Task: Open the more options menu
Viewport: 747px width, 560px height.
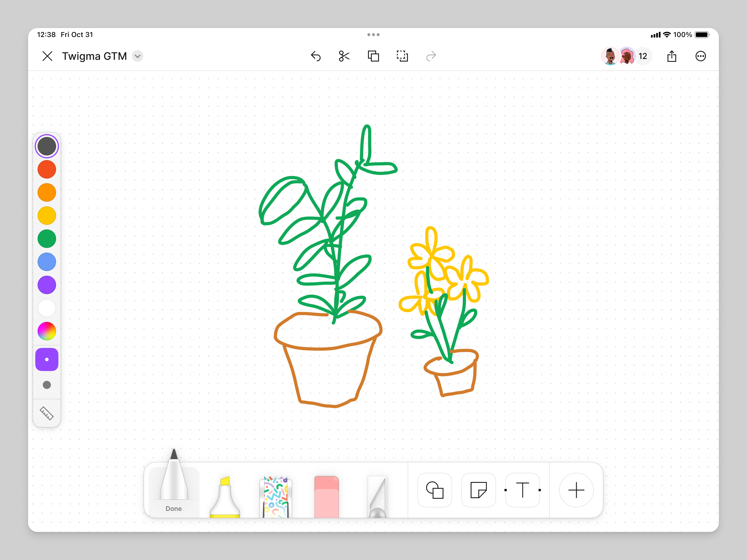Action: 701,56
